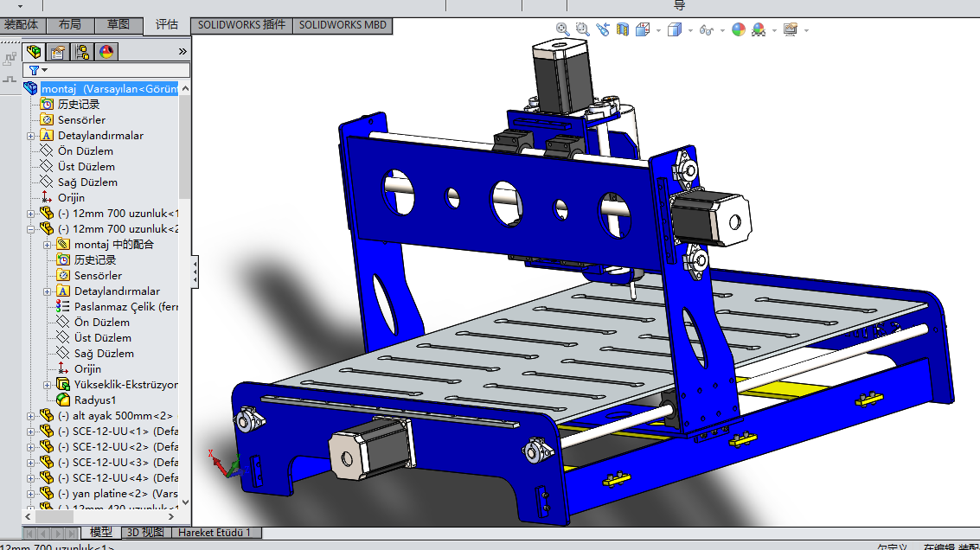
Task: Switch to the 布局 ribbon tab
Action: [x=70, y=25]
